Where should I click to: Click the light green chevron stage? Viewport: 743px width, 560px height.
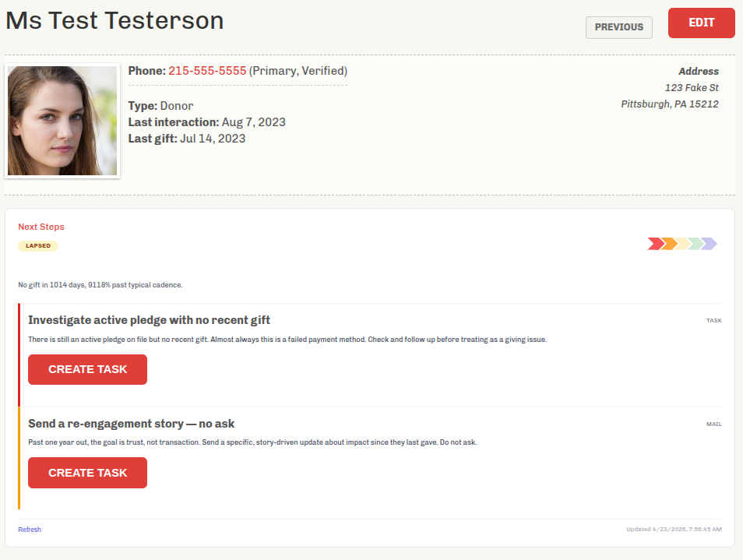click(x=695, y=244)
